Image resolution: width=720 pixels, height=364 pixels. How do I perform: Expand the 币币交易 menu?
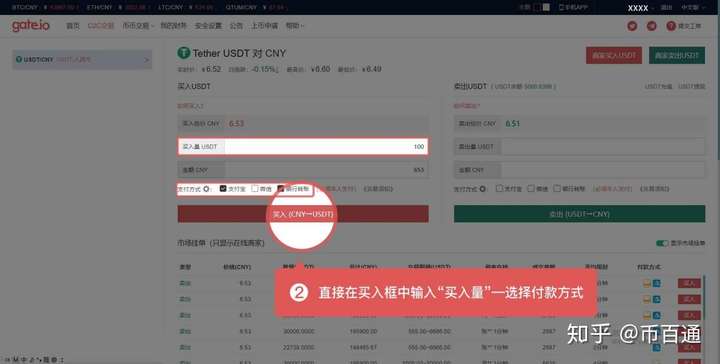click(138, 26)
